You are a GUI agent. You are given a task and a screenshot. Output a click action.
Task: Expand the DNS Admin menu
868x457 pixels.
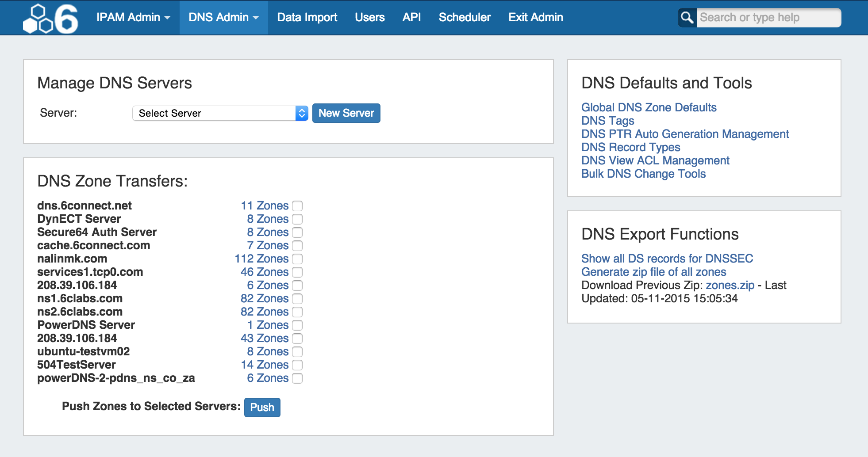[223, 18]
